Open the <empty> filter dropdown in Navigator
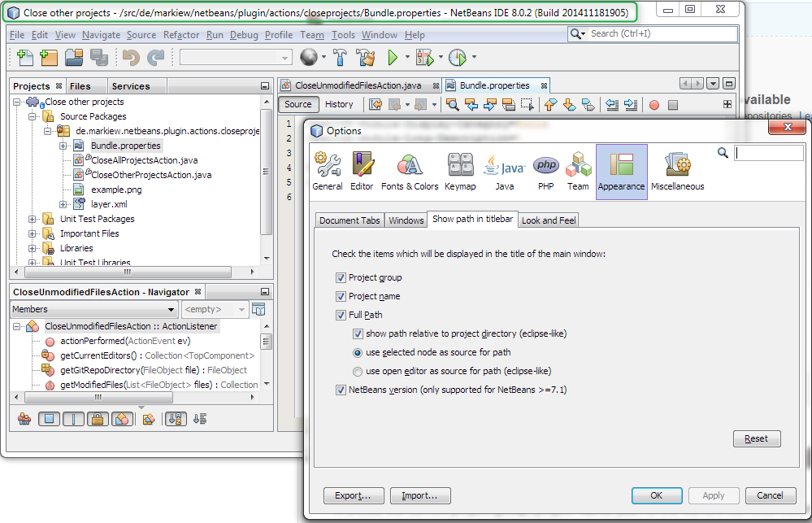Viewport: 812px width, 523px height. [215, 309]
